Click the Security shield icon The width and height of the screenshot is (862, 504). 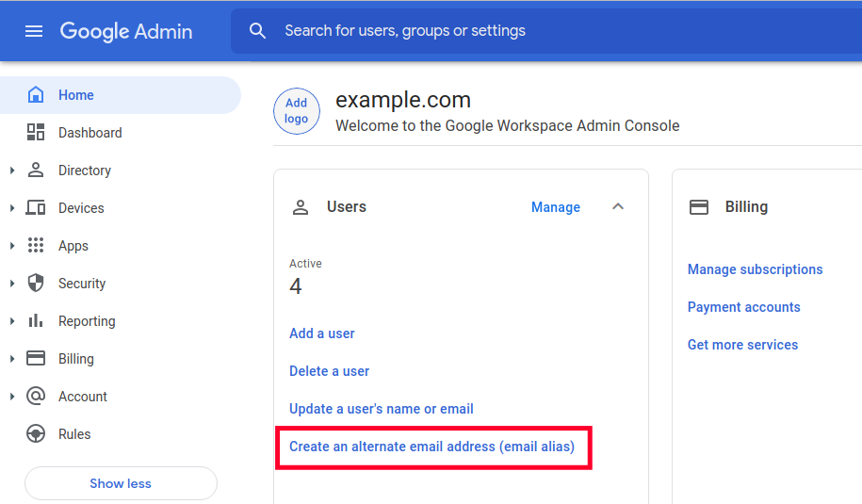[36, 283]
